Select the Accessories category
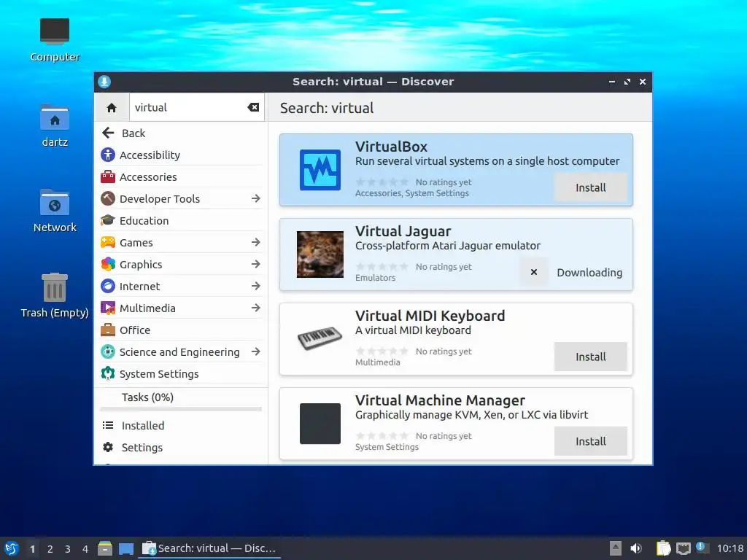This screenshot has width=747, height=560. point(181,176)
